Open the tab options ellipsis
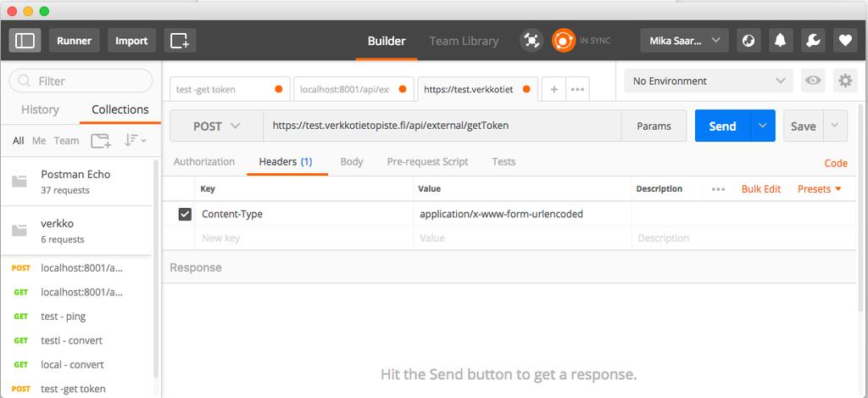 577,89
